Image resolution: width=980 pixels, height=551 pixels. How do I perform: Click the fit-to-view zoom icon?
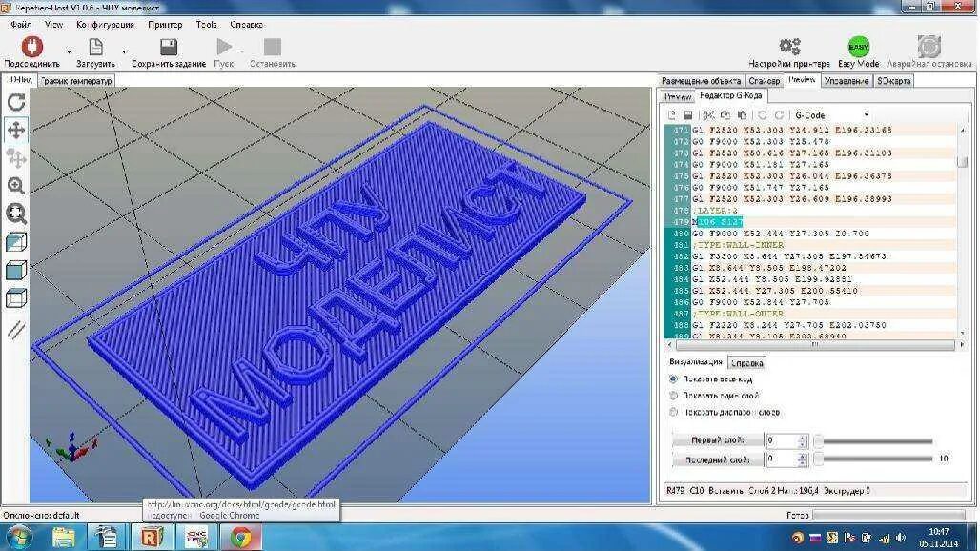click(16, 214)
